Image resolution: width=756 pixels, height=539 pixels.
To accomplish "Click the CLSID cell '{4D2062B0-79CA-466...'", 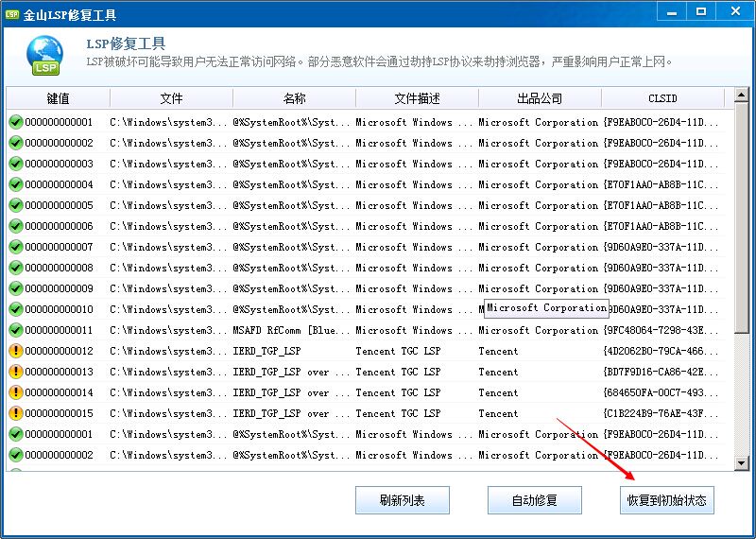I will coord(661,351).
